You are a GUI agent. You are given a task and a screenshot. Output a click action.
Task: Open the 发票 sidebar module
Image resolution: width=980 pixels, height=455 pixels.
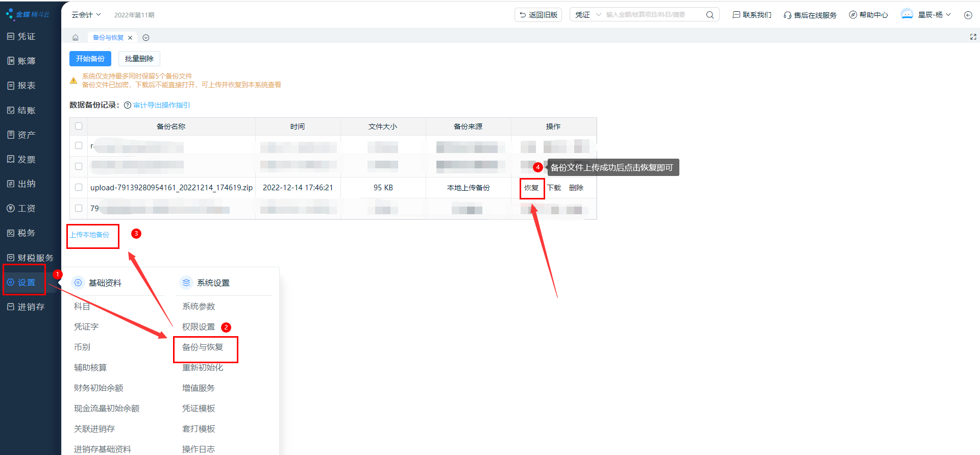(x=21, y=160)
